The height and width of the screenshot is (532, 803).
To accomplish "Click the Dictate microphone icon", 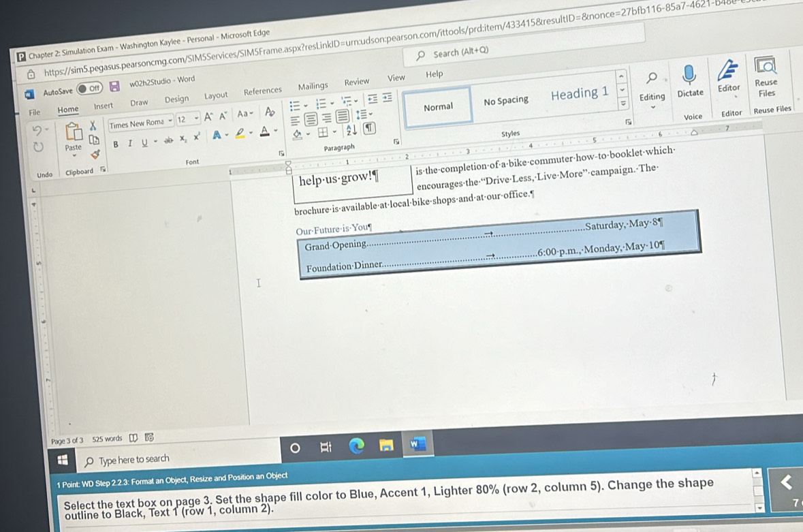I will [x=689, y=74].
